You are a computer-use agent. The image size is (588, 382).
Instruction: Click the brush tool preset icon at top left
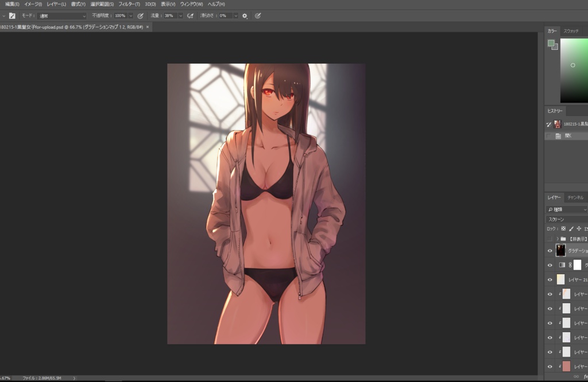(x=12, y=15)
